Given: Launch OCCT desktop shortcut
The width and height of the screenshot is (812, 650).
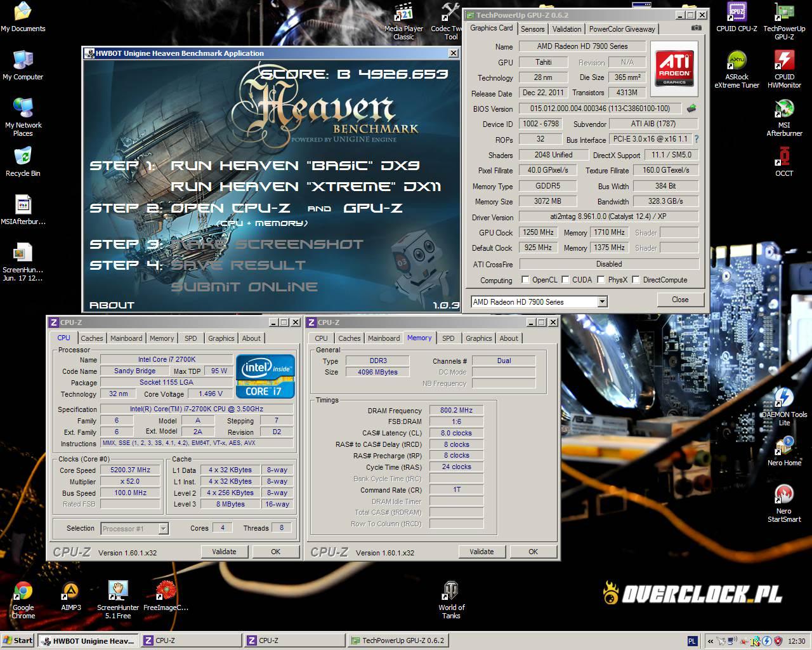Looking at the screenshot, I should click(x=784, y=161).
